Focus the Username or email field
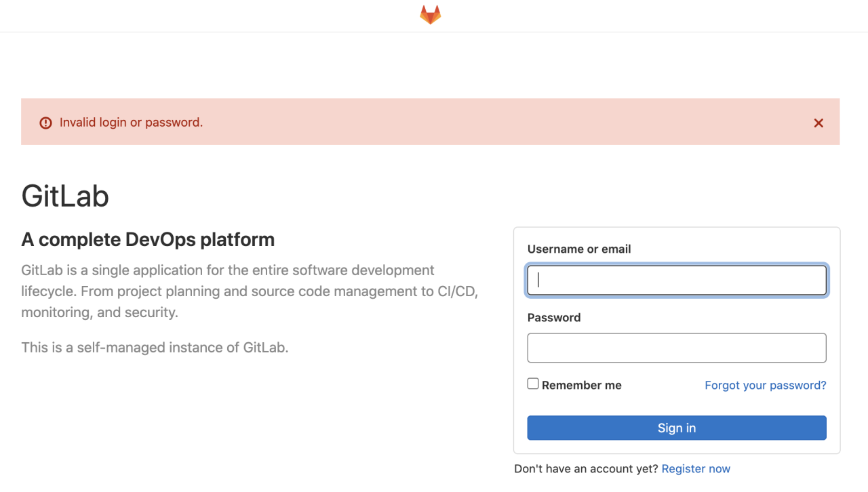 point(677,281)
